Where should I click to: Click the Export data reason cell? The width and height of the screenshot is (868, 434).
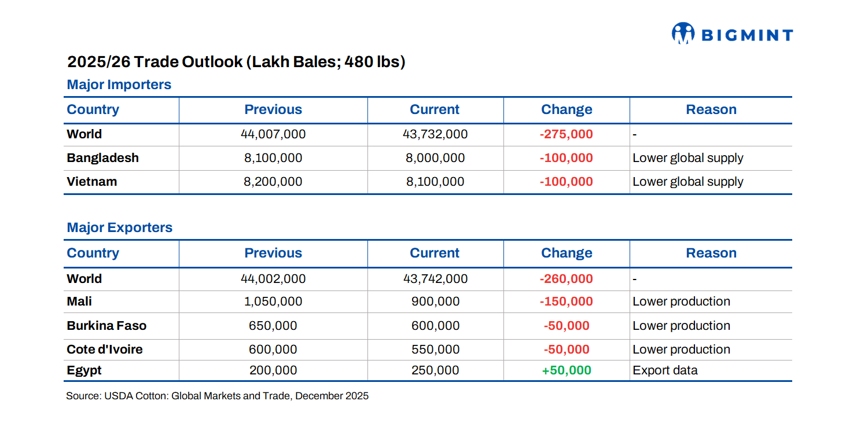[x=665, y=370]
